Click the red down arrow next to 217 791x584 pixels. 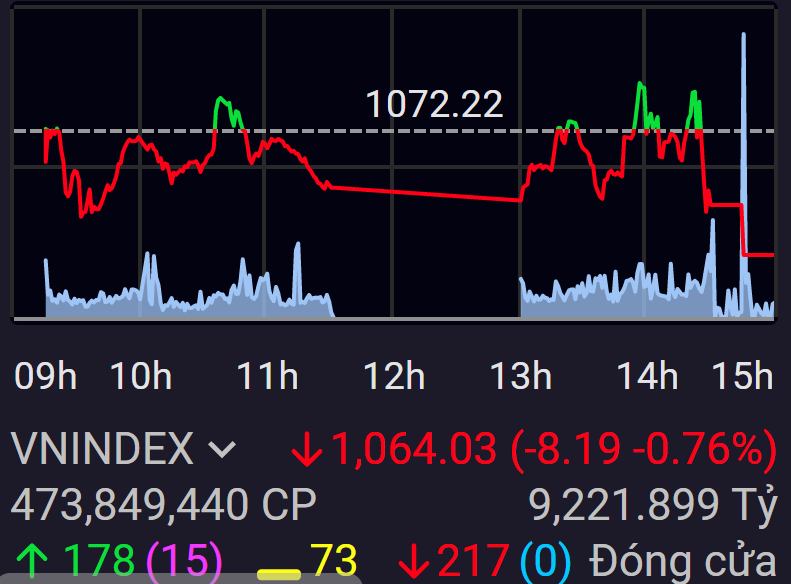[x=413, y=561]
